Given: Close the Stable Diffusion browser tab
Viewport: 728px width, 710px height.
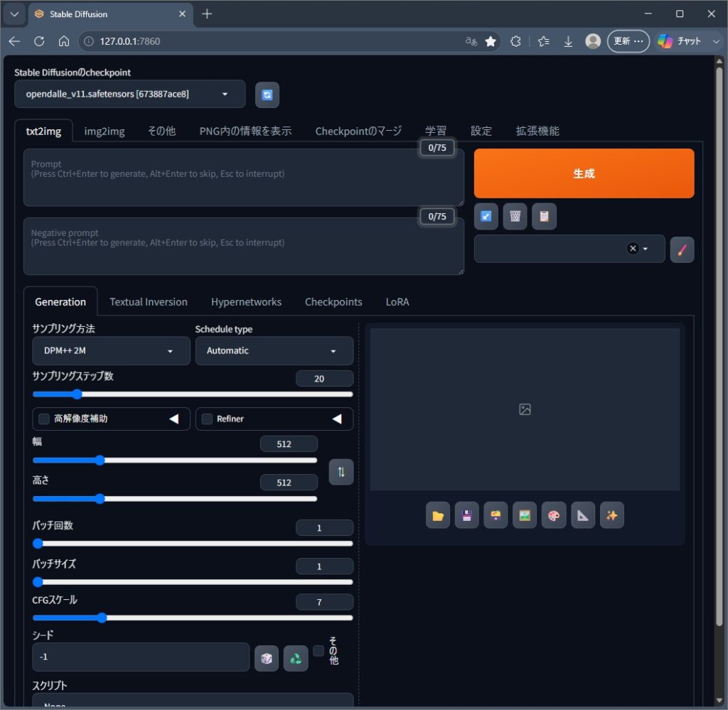Looking at the screenshot, I should (182, 14).
